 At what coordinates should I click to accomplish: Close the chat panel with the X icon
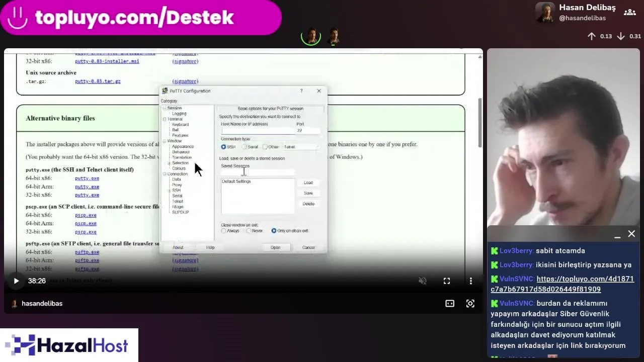point(631,234)
